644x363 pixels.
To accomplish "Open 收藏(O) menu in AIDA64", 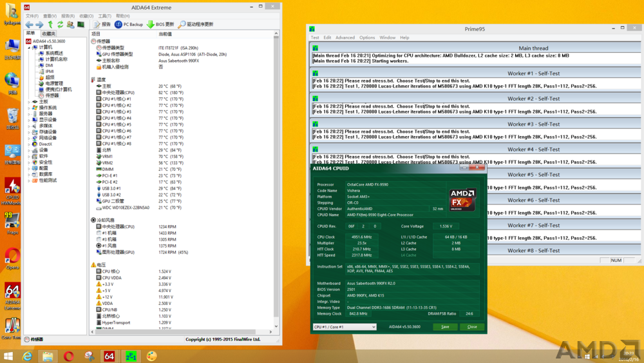I will pos(86,16).
